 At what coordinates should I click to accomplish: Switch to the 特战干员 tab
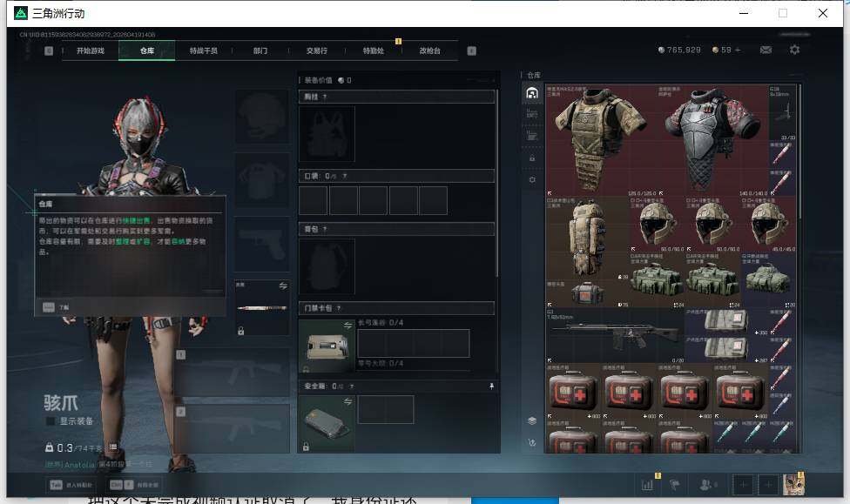(203, 51)
